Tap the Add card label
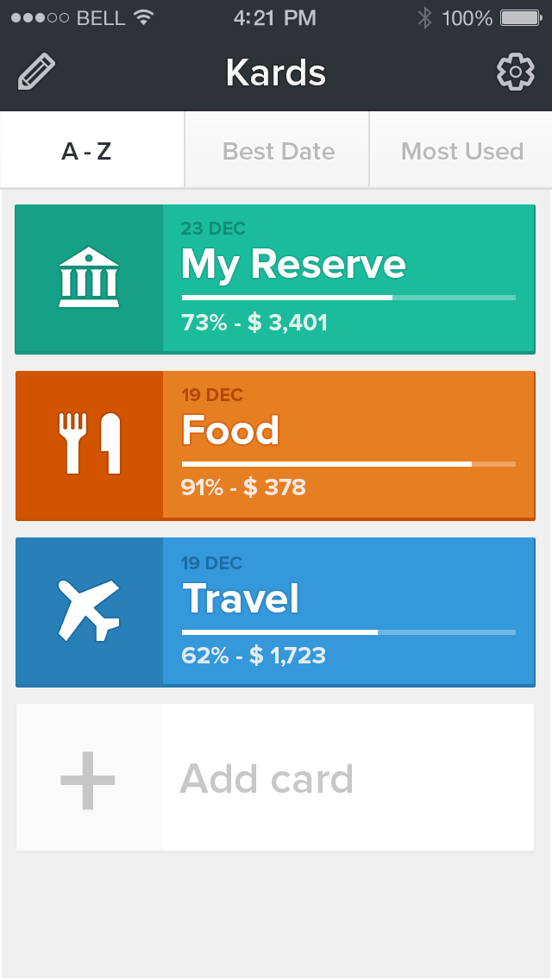 point(267,779)
